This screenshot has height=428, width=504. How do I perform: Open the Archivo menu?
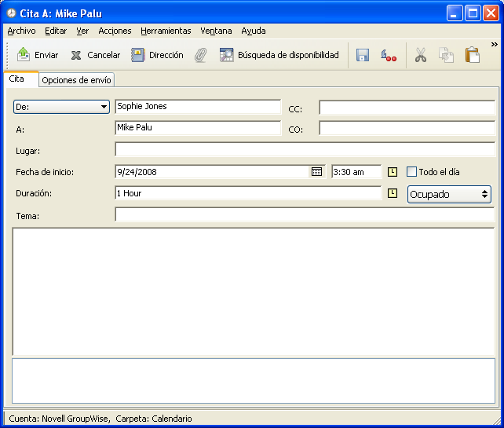click(21, 31)
